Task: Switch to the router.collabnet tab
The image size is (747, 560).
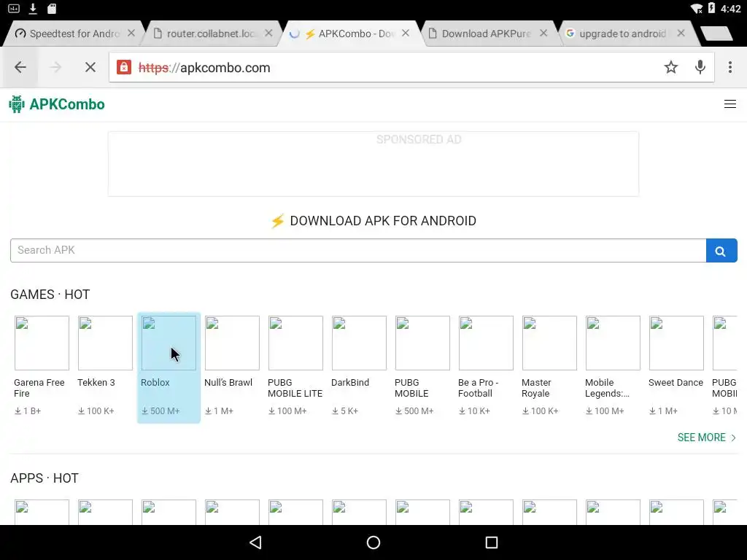Action: (209, 34)
